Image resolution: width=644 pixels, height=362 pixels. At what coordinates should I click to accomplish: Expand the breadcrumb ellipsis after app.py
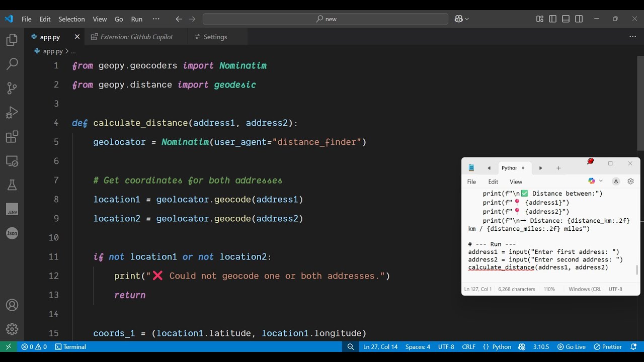[73, 51]
